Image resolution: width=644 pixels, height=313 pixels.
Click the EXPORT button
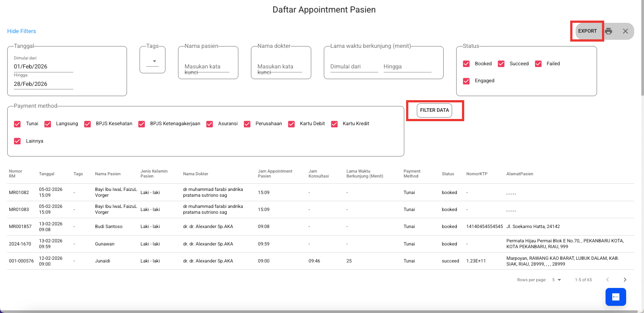(x=587, y=31)
